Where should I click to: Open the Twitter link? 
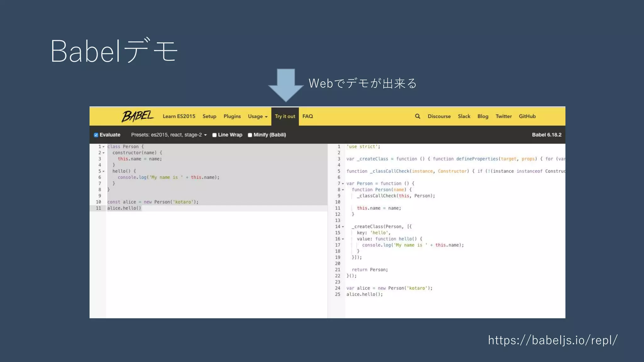(503, 116)
